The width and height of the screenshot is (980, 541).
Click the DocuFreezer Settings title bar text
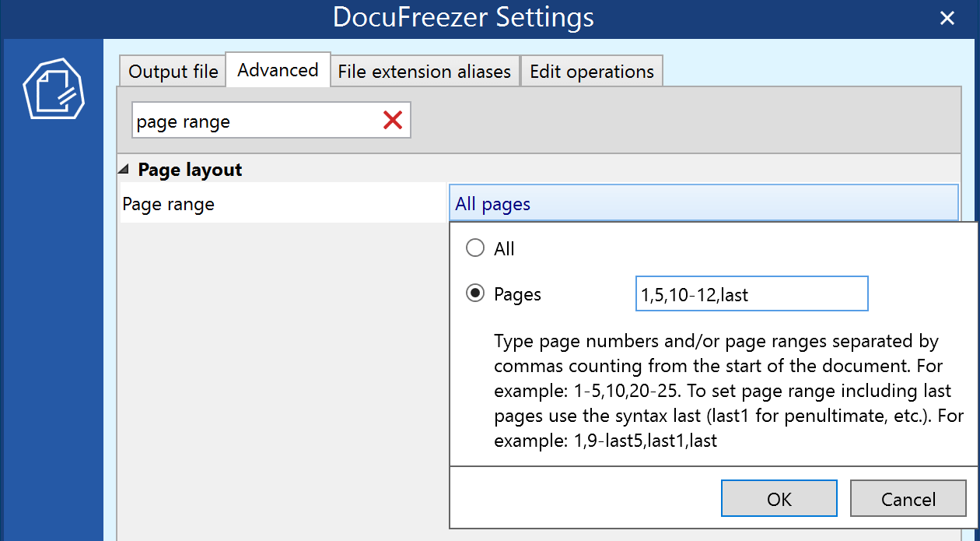(463, 18)
